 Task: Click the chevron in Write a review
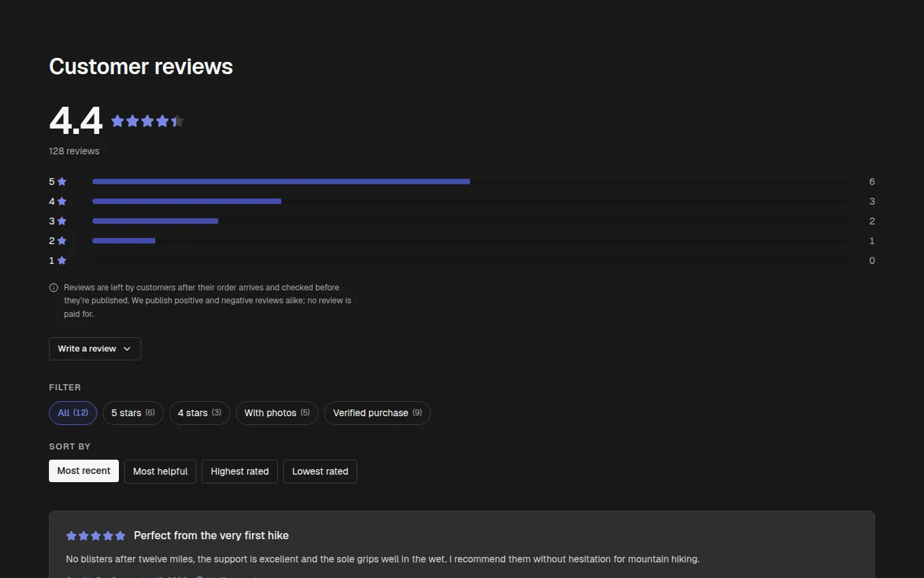[x=127, y=349]
